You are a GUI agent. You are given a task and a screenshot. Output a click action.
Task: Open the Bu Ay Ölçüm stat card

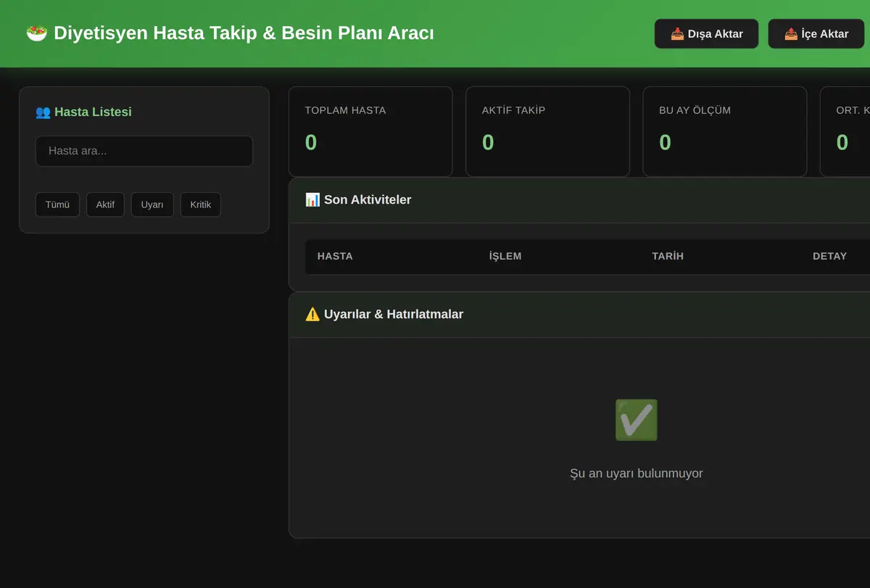[724, 132]
